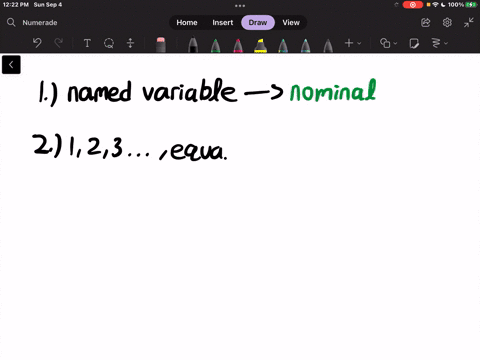Image resolution: width=480 pixels, height=360 pixels.
Task: Share this page via share icon
Action: 426,22
